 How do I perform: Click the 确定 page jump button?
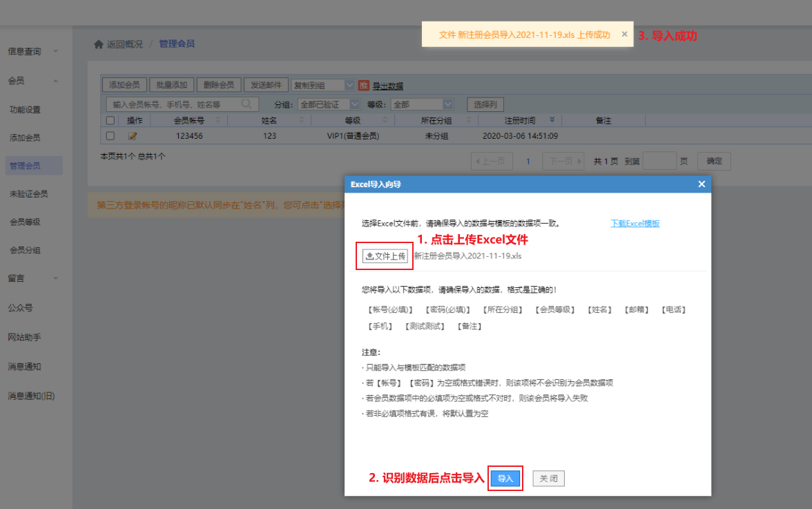(714, 161)
